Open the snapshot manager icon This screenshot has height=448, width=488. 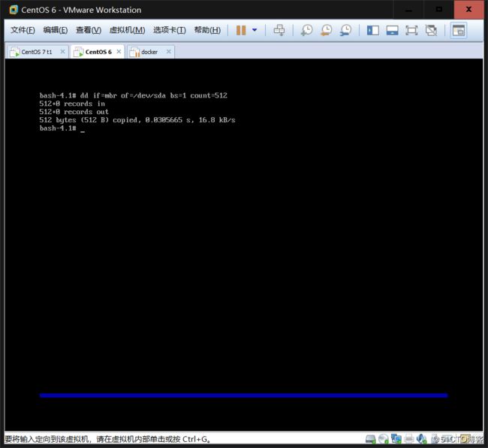tap(345, 30)
